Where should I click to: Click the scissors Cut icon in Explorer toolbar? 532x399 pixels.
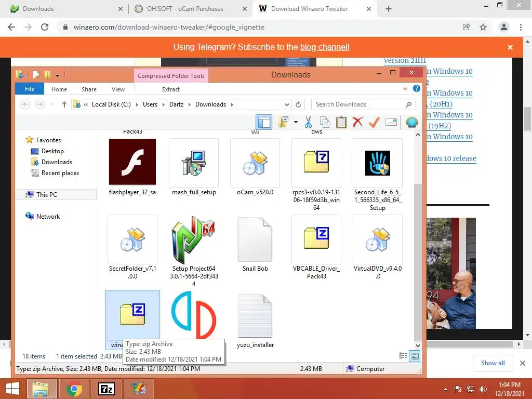click(308, 122)
